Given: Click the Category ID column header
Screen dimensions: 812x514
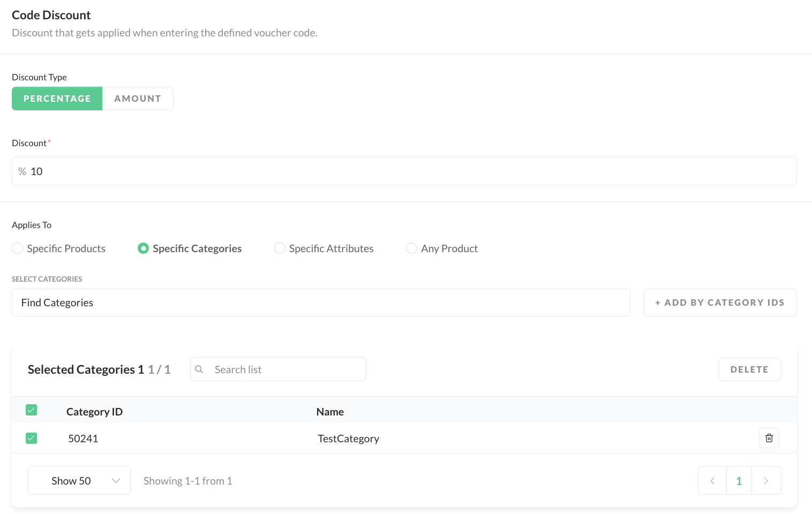Looking at the screenshot, I should click(94, 412).
